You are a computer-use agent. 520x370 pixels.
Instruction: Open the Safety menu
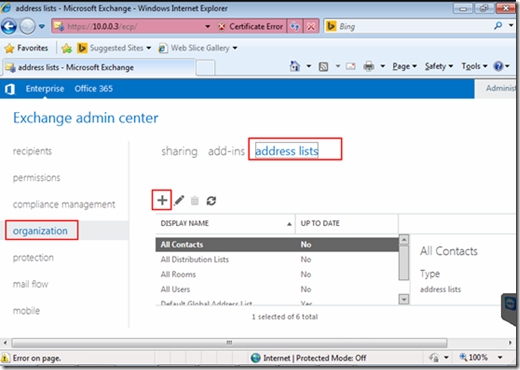[439, 66]
